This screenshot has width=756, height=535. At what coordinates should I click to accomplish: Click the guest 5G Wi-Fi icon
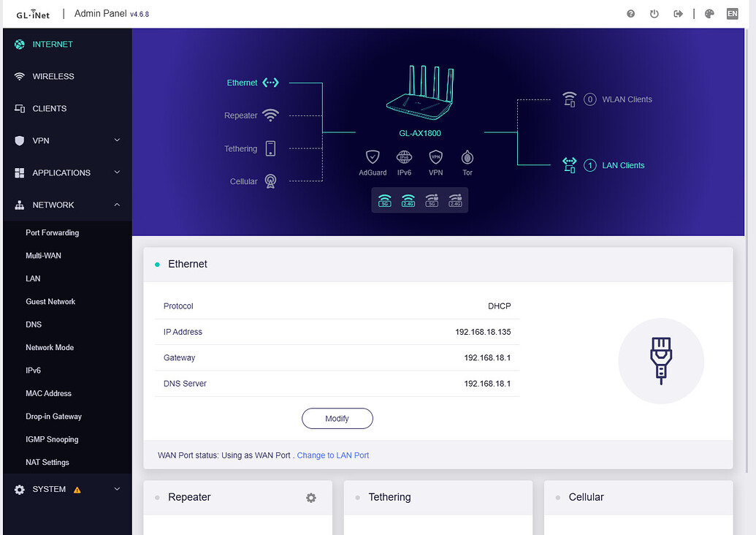click(x=432, y=200)
